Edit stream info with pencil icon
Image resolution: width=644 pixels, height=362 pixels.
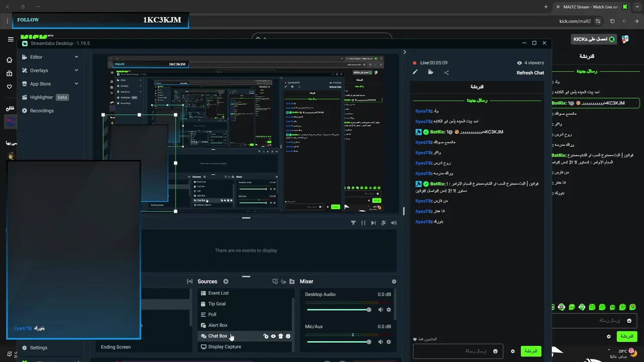tap(415, 72)
